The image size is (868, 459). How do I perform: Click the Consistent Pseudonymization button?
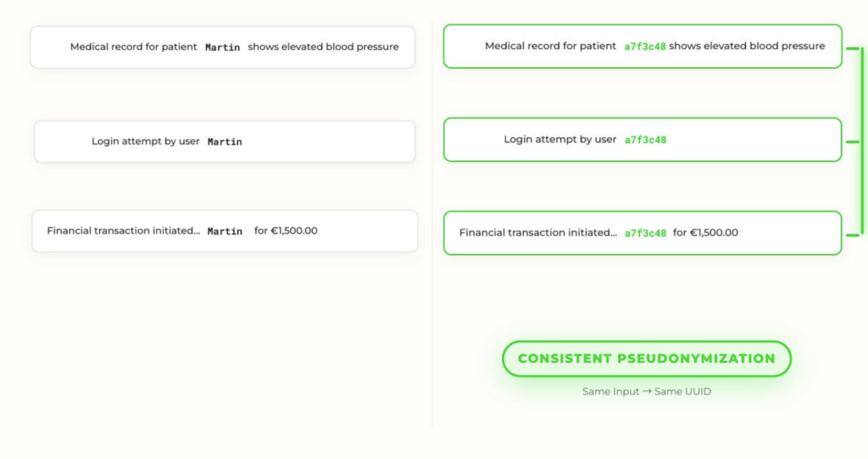pyautogui.click(x=646, y=358)
